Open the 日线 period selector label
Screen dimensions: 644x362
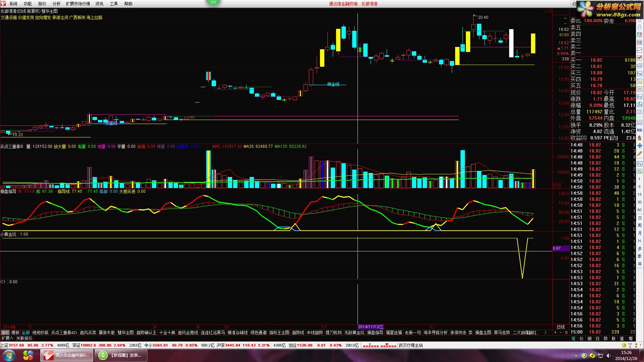pos(560,327)
